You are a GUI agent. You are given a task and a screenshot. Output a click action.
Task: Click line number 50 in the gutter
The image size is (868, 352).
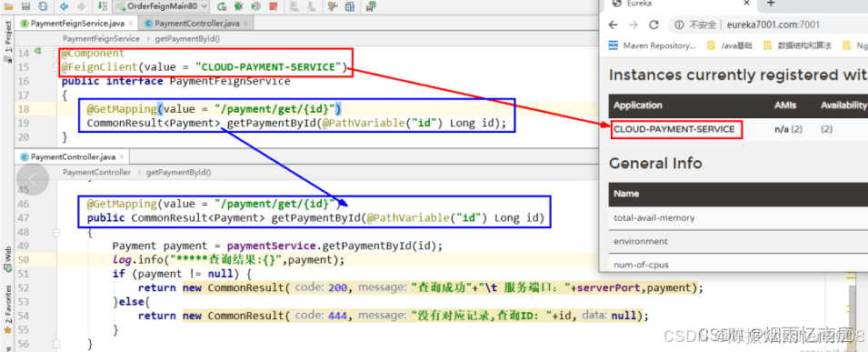pos(23,260)
